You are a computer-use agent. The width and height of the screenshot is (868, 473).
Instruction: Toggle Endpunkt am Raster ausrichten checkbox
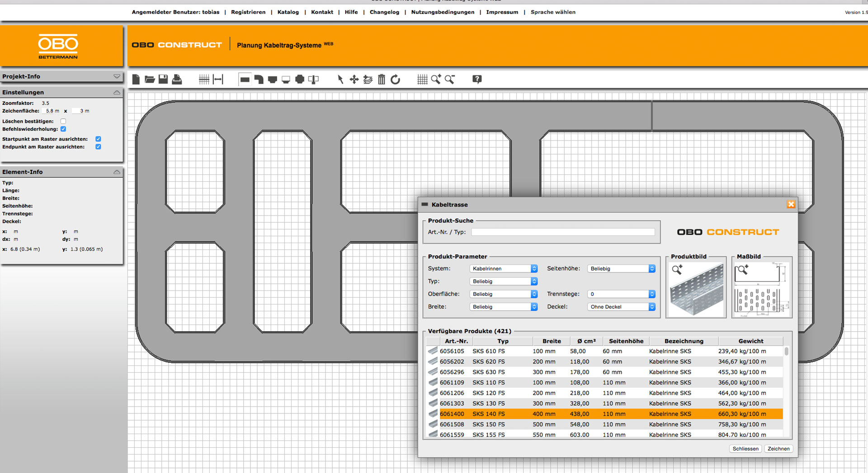98,146
